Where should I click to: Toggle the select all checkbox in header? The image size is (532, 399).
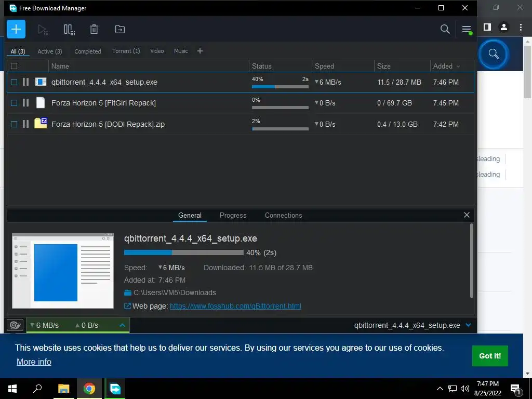click(x=14, y=66)
